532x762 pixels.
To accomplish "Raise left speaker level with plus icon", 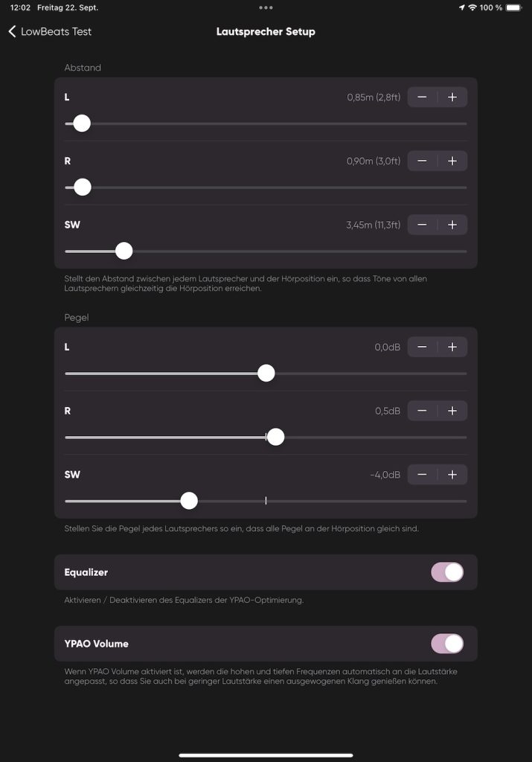I will pos(452,347).
